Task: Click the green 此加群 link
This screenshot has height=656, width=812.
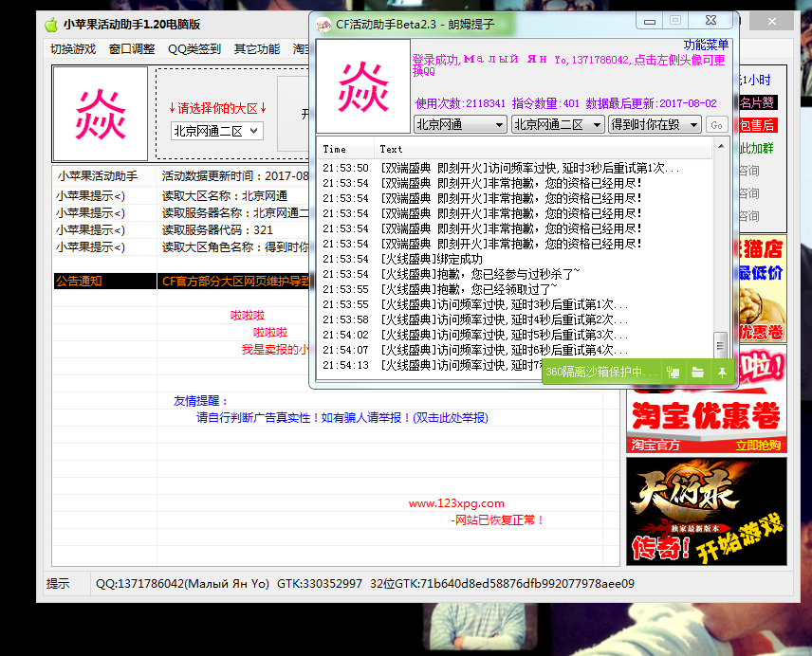Action: 757,149
